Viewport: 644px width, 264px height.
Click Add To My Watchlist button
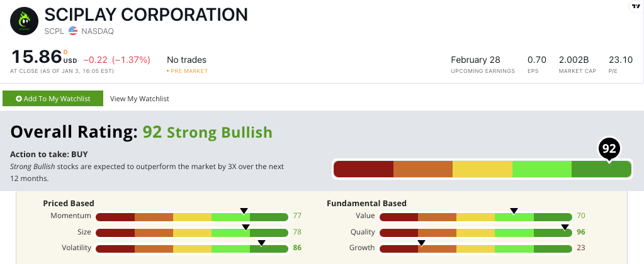(x=53, y=99)
